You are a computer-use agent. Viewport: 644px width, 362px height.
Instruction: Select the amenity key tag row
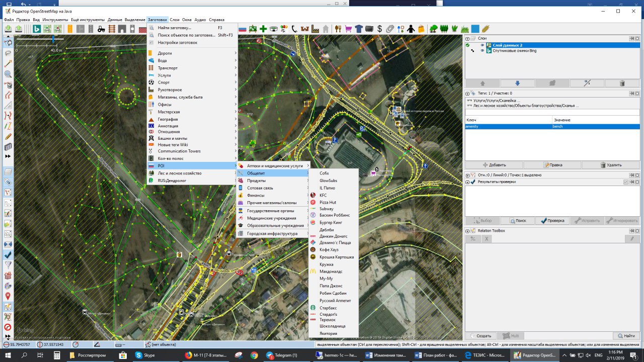(x=552, y=126)
